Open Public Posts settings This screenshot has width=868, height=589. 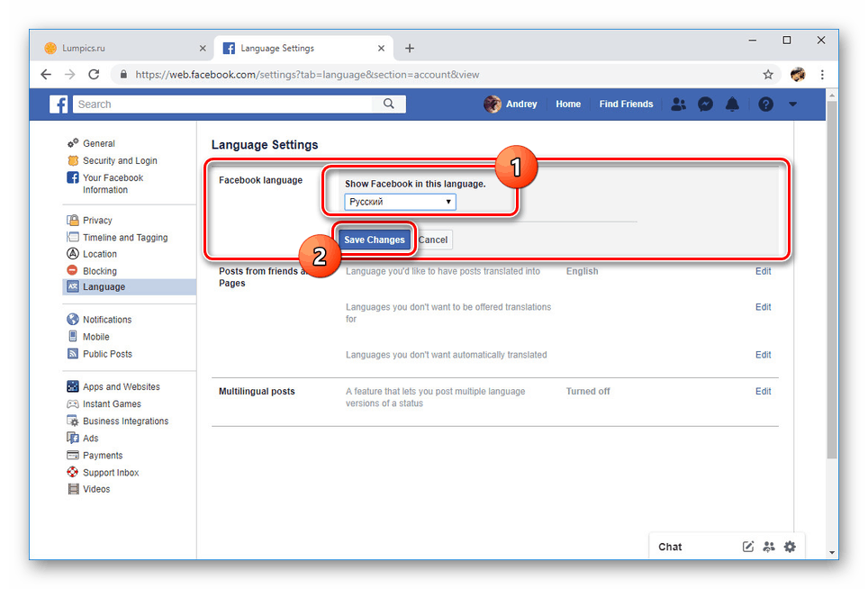(x=107, y=354)
